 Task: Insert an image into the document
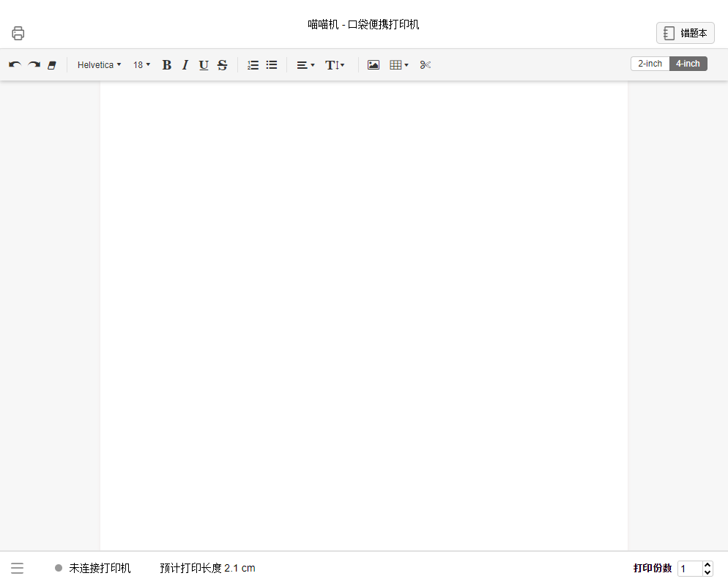coord(374,65)
